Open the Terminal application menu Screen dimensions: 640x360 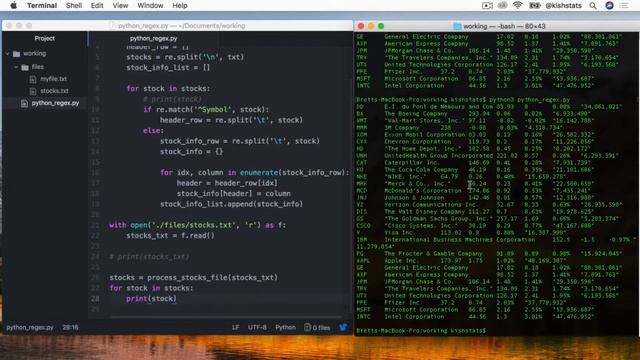(42, 5)
